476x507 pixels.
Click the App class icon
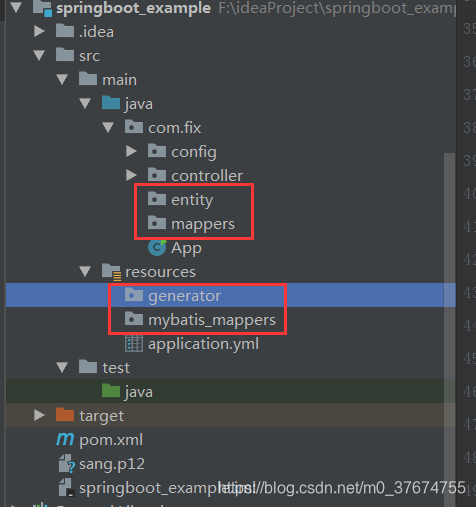(157, 247)
